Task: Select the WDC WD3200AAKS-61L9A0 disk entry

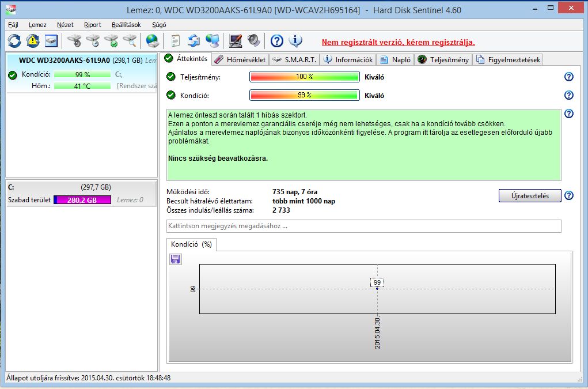Action: tap(81, 73)
